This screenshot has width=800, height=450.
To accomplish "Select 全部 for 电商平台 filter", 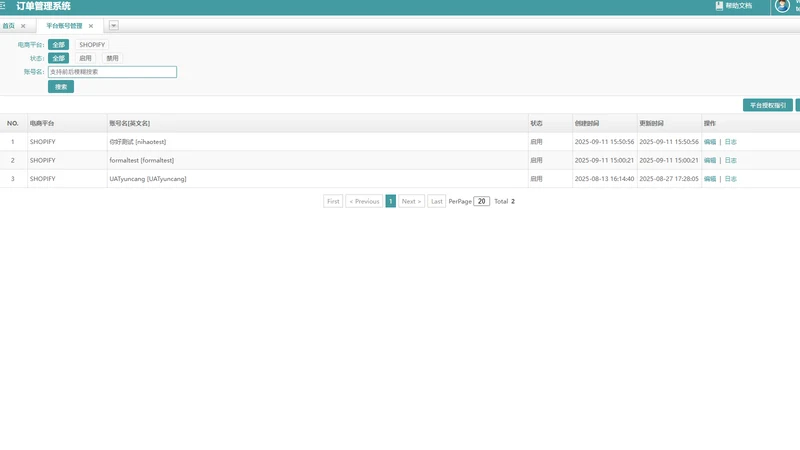I will pyautogui.click(x=59, y=45).
